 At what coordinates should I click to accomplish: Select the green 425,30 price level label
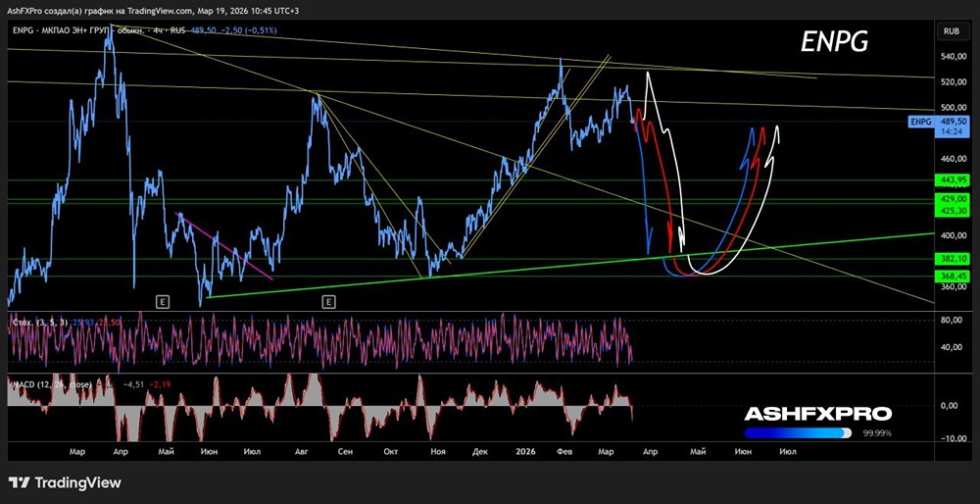point(953,212)
